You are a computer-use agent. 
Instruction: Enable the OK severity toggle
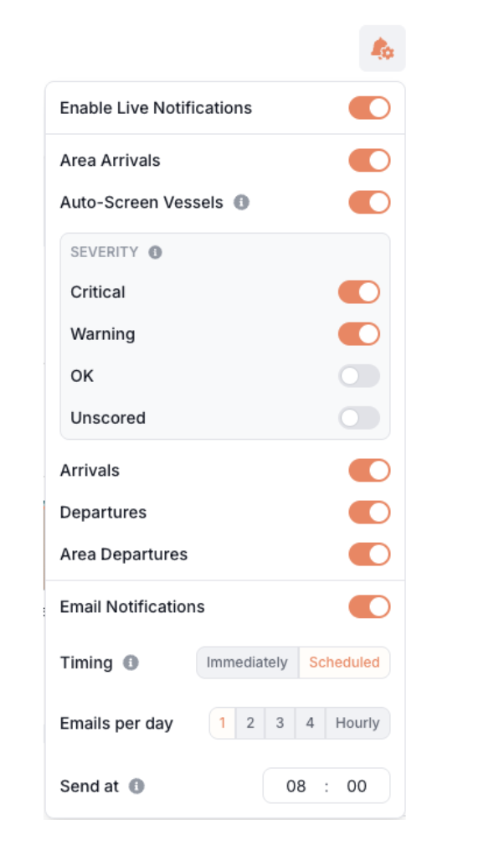[x=358, y=376]
